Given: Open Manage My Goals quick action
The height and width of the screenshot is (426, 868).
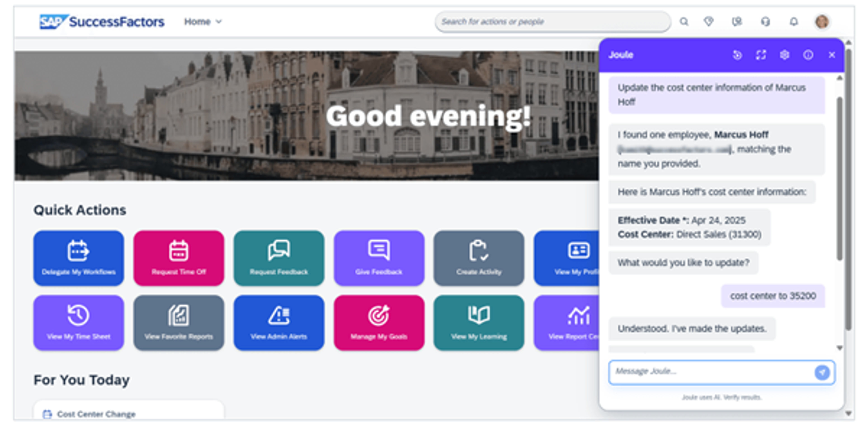Looking at the screenshot, I should [x=379, y=323].
